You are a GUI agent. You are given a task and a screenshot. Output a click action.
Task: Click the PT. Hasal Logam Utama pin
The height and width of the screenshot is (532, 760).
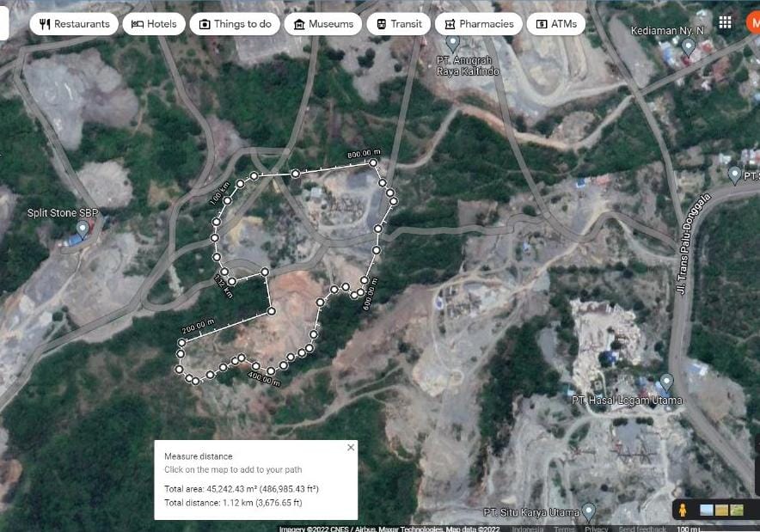665,382
